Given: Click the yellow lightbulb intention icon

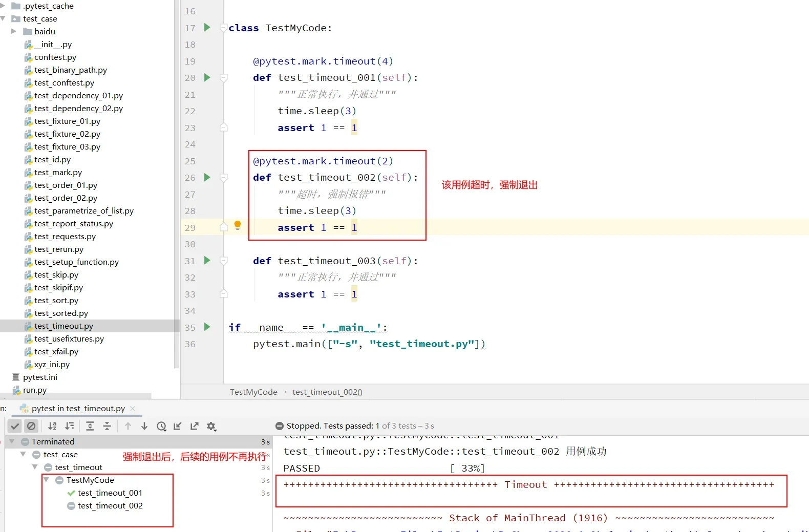Looking at the screenshot, I should [x=238, y=225].
